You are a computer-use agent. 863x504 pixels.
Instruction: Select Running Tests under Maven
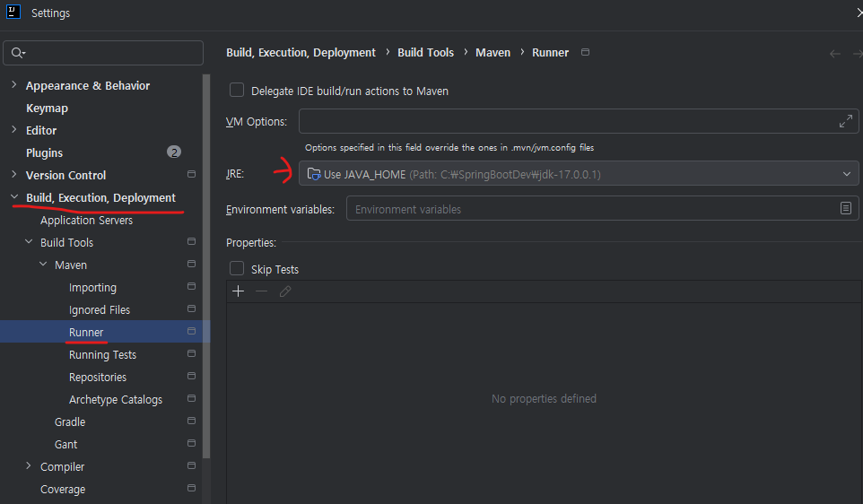[102, 355]
